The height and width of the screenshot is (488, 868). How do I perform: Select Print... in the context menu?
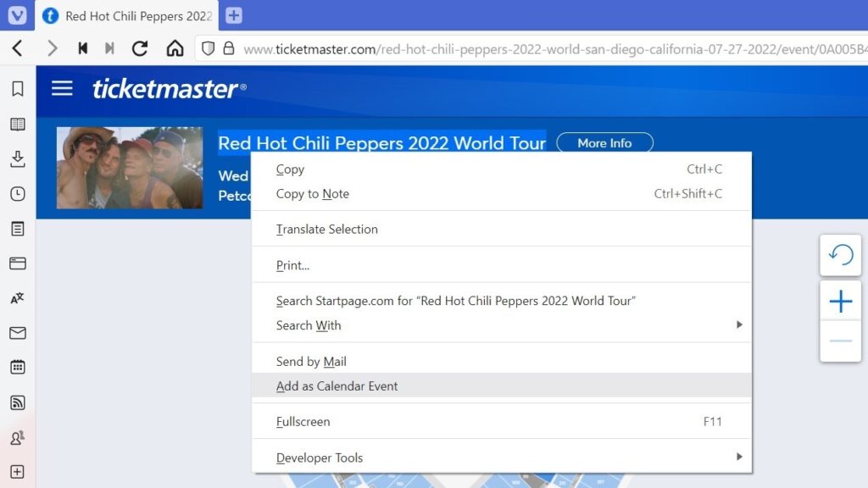point(502,265)
